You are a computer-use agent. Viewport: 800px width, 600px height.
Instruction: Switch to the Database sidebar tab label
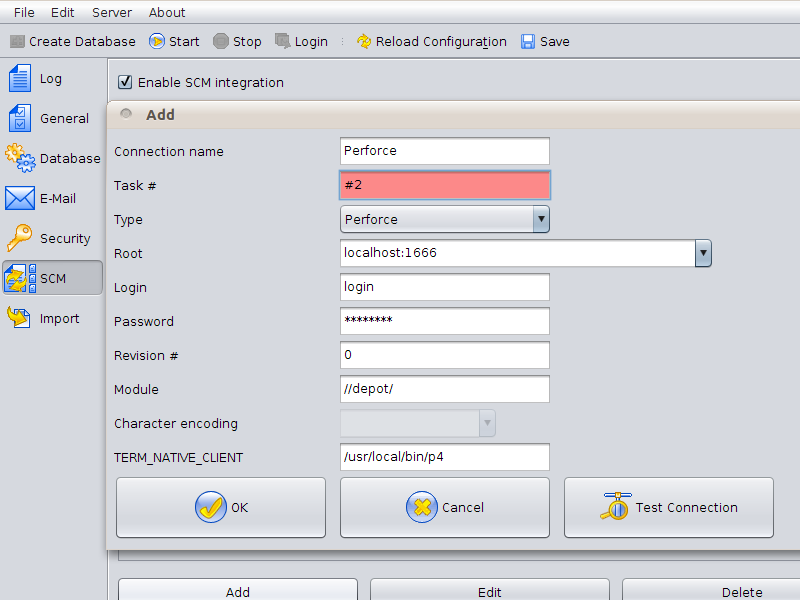pos(70,159)
